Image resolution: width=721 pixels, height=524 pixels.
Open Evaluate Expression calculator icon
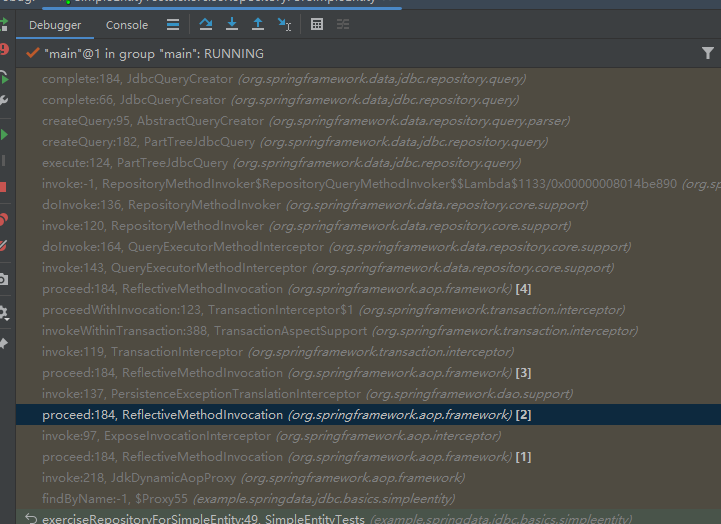317,24
